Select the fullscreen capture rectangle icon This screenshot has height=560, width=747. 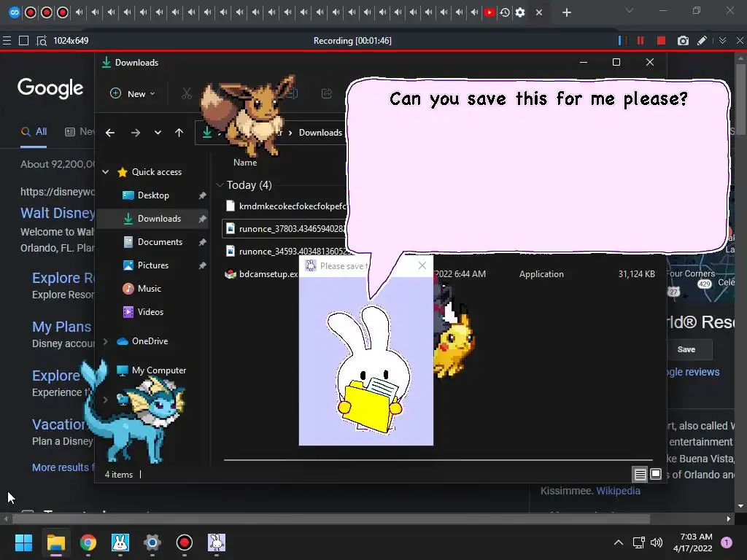click(x=23, y=41)
